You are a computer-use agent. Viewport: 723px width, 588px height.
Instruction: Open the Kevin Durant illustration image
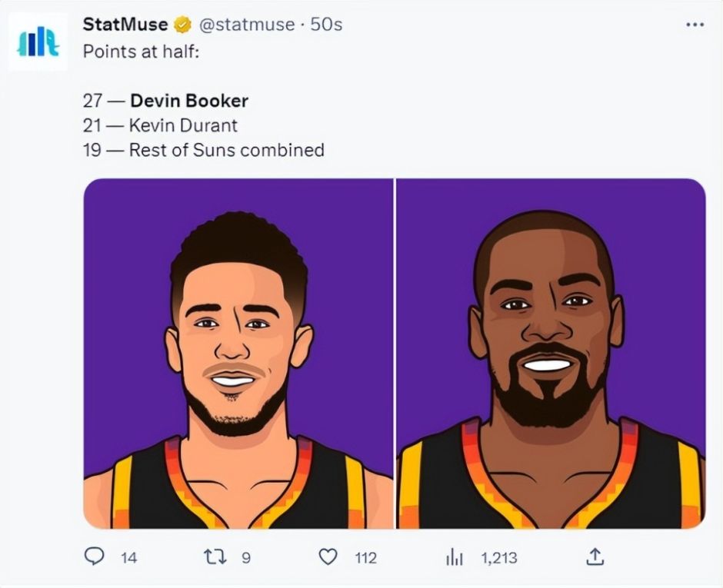click(551, 354)
